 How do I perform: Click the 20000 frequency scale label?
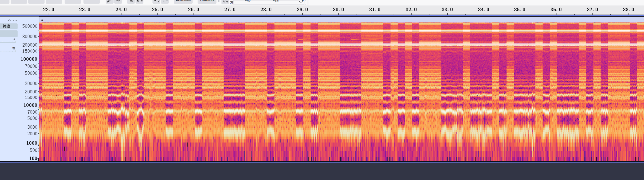click(31, 92)
